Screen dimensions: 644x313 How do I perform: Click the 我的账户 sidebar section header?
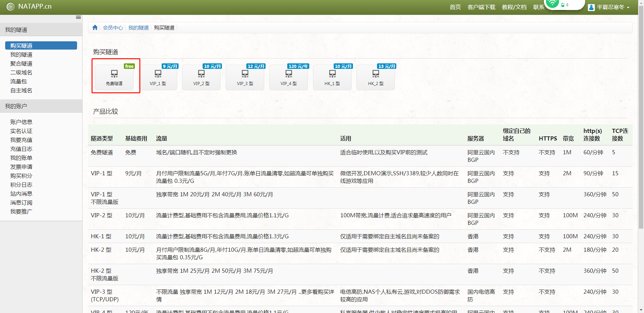click(x=41, y=106)
